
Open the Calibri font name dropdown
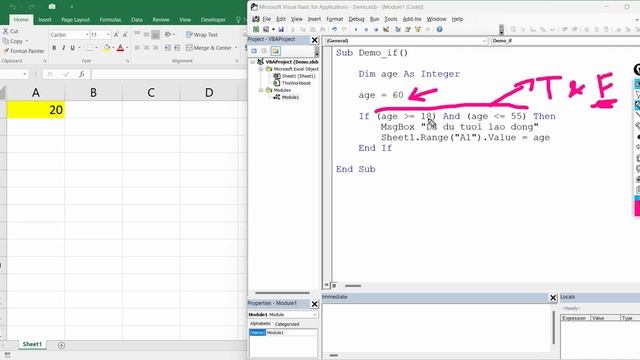87,35
